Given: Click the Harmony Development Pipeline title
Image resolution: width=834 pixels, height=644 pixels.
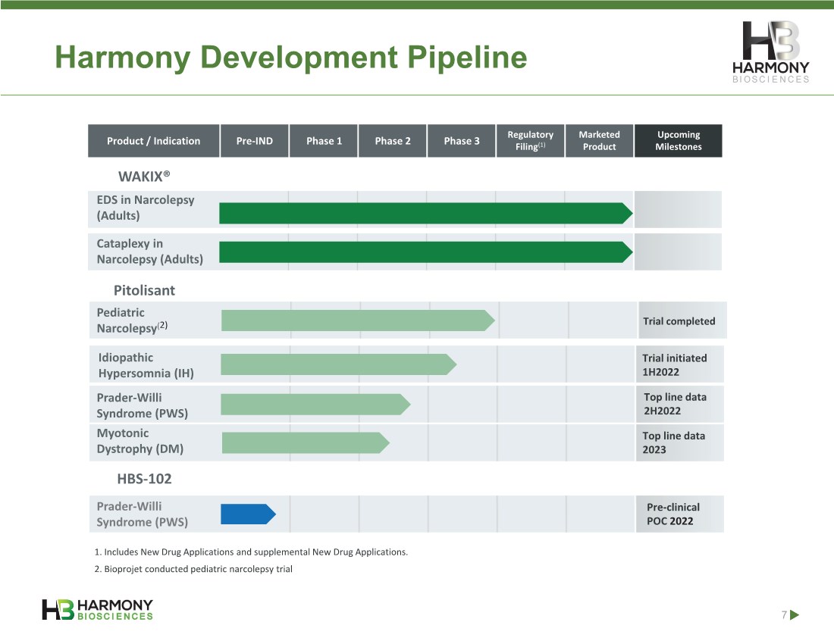Looking at the screenshot, I should [x=291, y=57].
